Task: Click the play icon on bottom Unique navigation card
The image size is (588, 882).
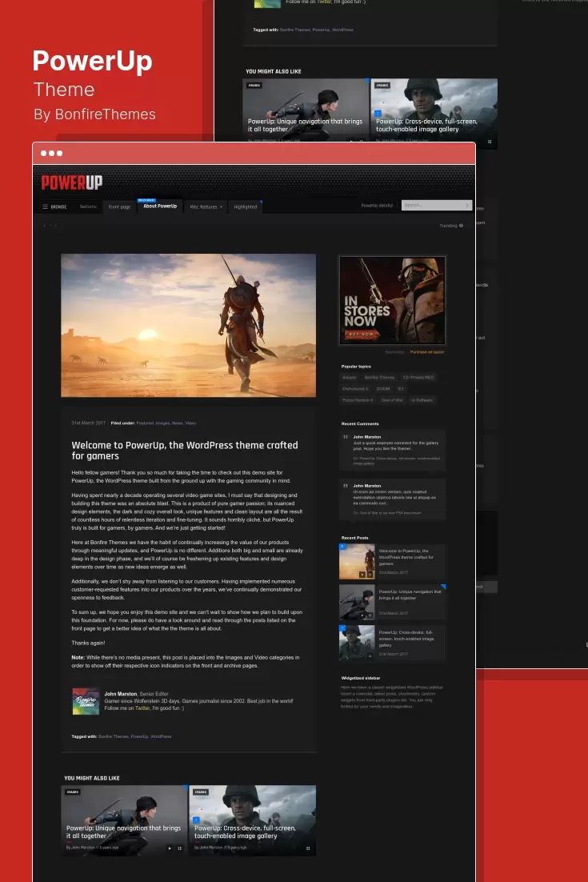Action: [170, 848]
